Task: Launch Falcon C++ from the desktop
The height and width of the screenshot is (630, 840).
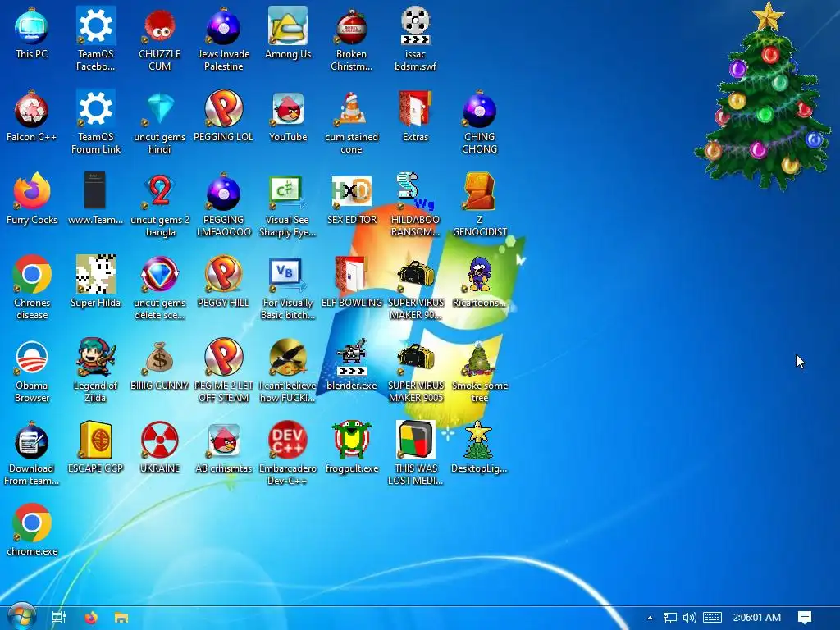Action: pyautogui.click(x=32, y=116)
